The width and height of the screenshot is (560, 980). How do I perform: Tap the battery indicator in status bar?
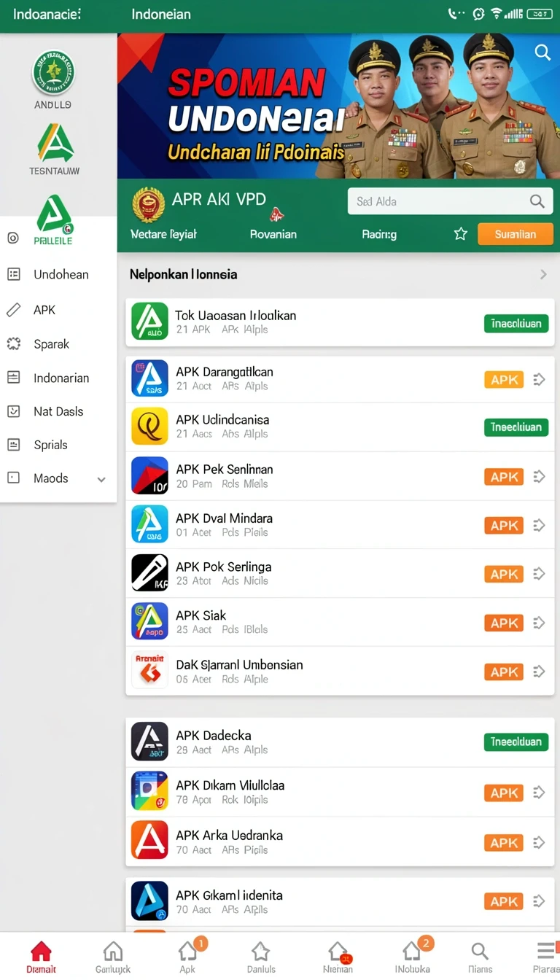tap(539, 14)
